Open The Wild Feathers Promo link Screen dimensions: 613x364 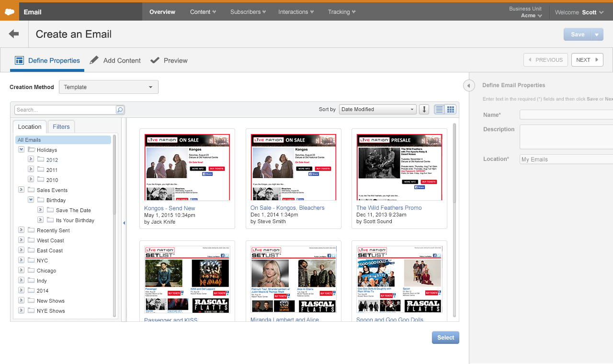pos(389,208)
